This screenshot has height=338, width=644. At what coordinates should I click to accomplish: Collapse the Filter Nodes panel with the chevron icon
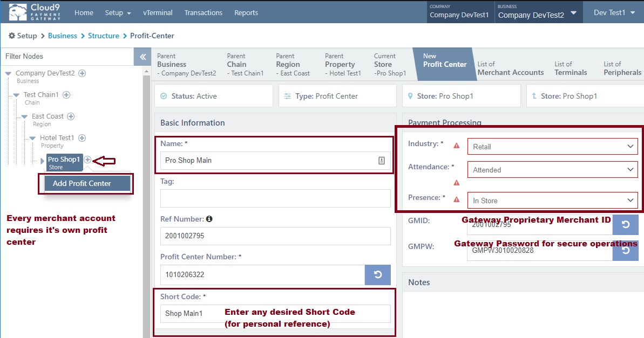coord(142,56)
